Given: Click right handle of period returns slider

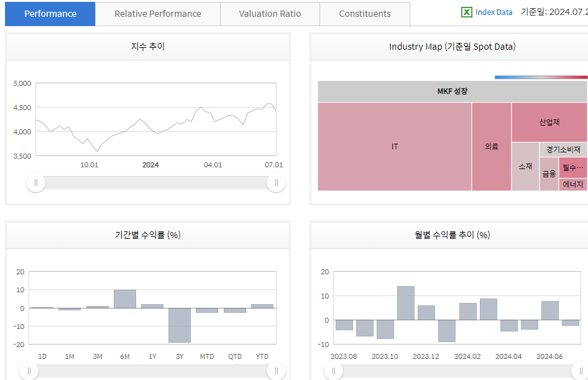Looking at the screenshot, I should pyautogui.click(x=276, y=372).
